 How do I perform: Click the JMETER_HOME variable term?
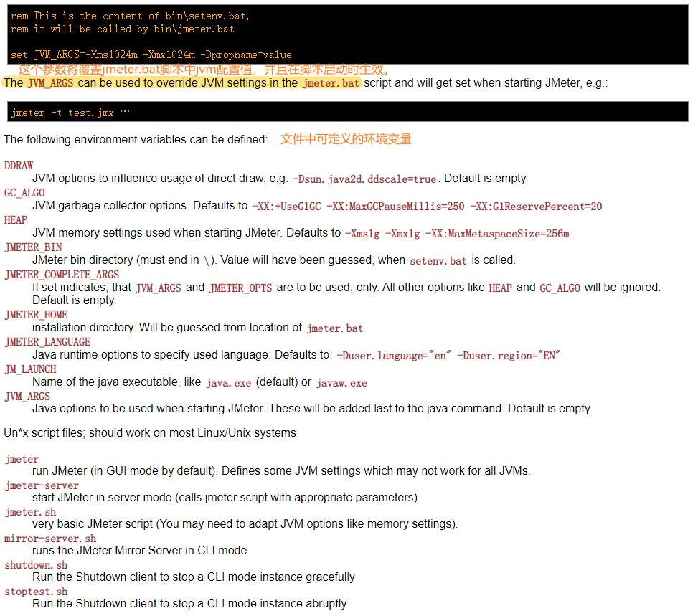36,315
